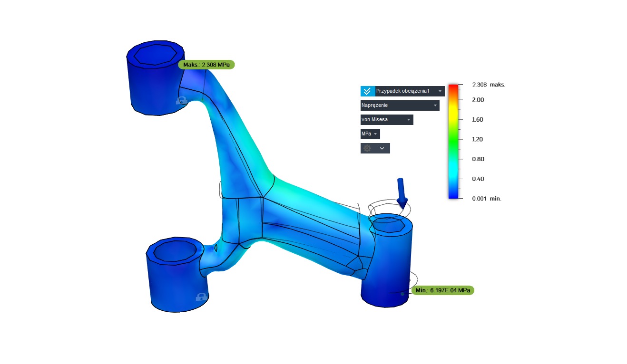The height and width of the screenshot is (364, 627).
Task: Expand the chevron beside the gear icon
Action: point(382,148)
